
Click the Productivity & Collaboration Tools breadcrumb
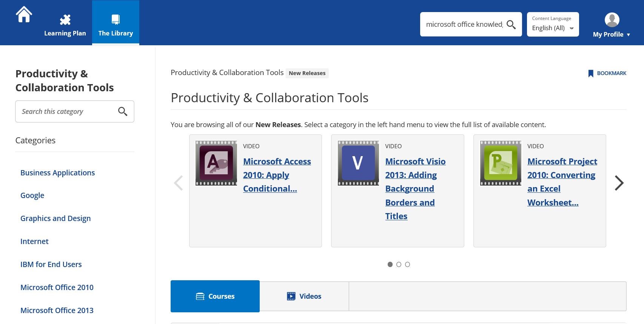pyautogui.click(x=227, y=72)
